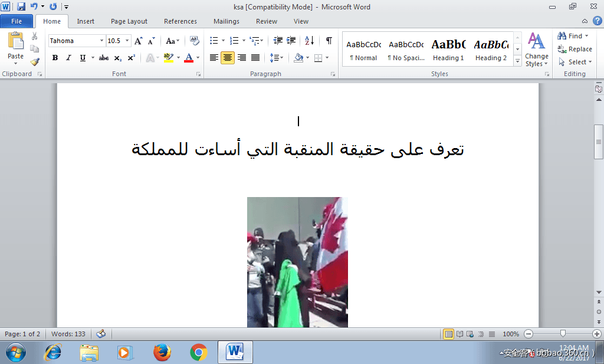Center align the paragraph
This screenshot has height=364, width=604.
pyautogui.click(x=227, y=57)
